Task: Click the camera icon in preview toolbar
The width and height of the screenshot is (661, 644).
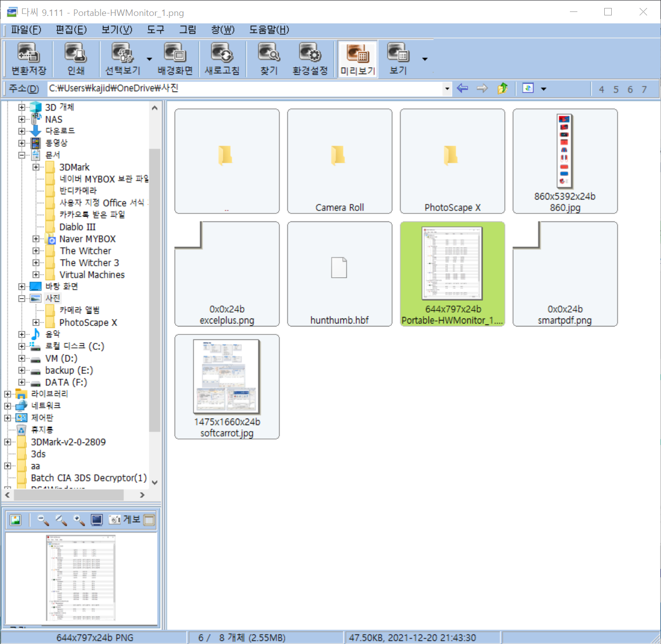Action: [x=115, y=520]
